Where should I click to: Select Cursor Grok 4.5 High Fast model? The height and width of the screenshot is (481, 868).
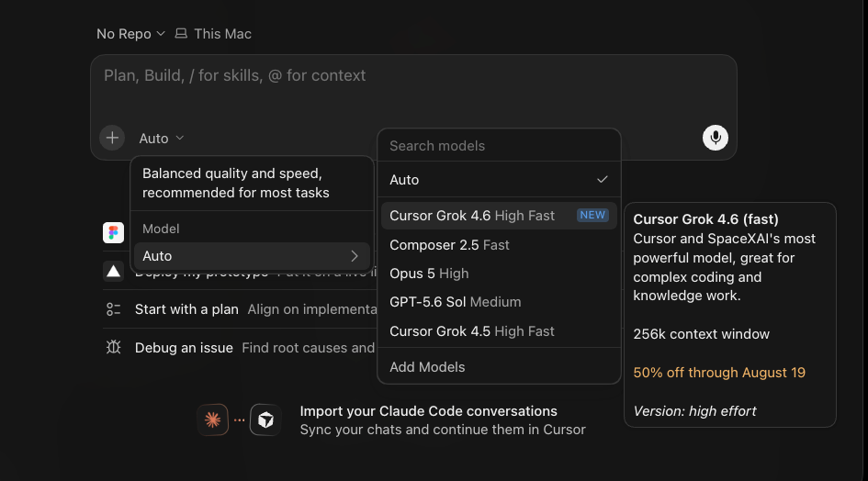tap(499, 331)
